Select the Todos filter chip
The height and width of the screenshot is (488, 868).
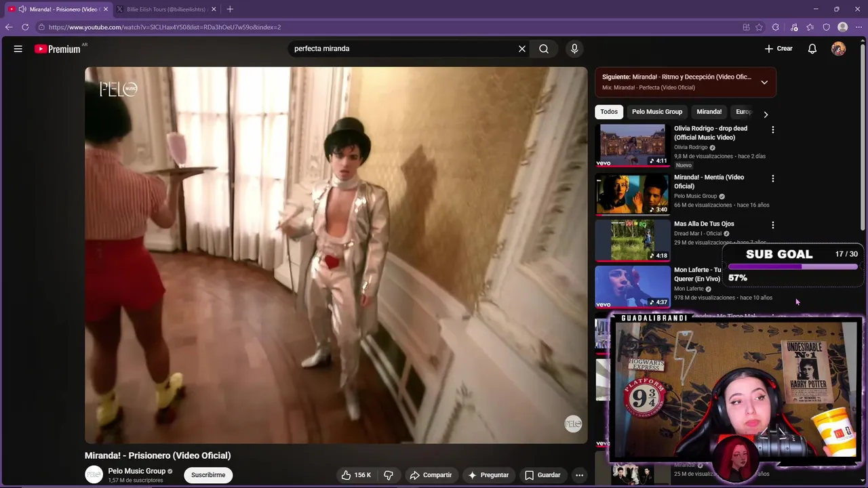pos(609,112)
